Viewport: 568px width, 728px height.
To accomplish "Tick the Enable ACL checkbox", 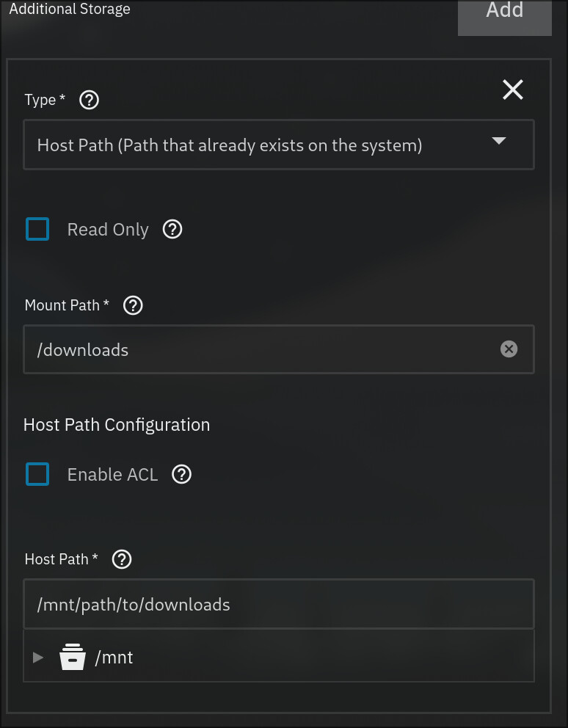I will click(x=37, y=474).
